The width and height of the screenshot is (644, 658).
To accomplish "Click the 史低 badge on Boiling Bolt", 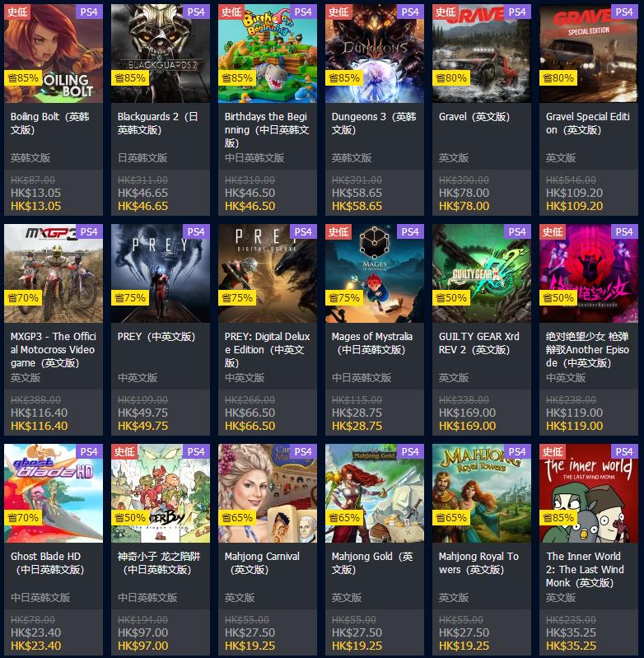I will pos(17,12).
